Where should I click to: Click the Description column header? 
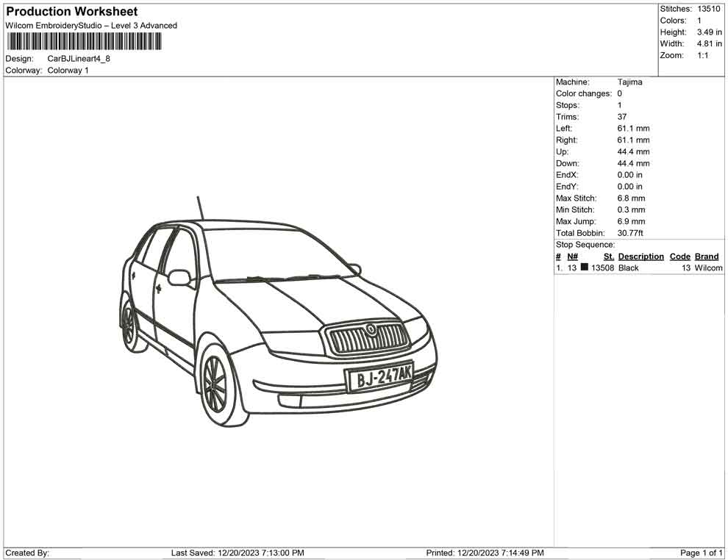pos(640,256)
